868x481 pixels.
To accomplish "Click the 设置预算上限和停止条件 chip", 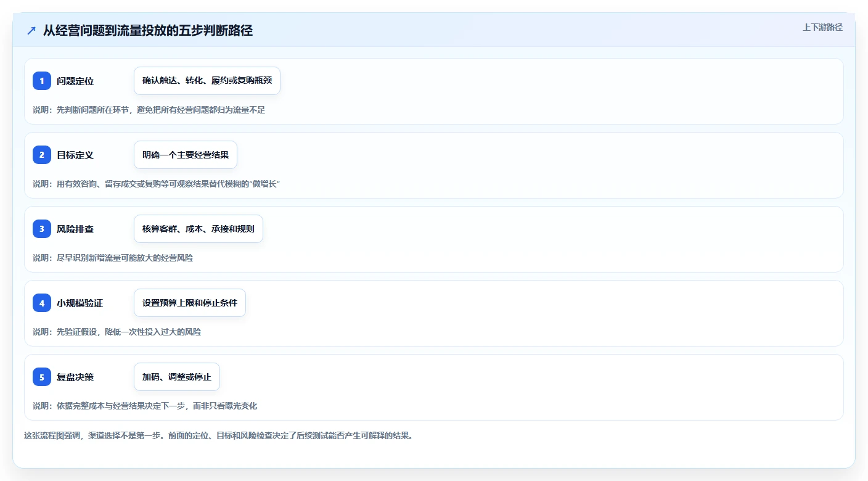I will pyautogui.click(x=190, y=303).
